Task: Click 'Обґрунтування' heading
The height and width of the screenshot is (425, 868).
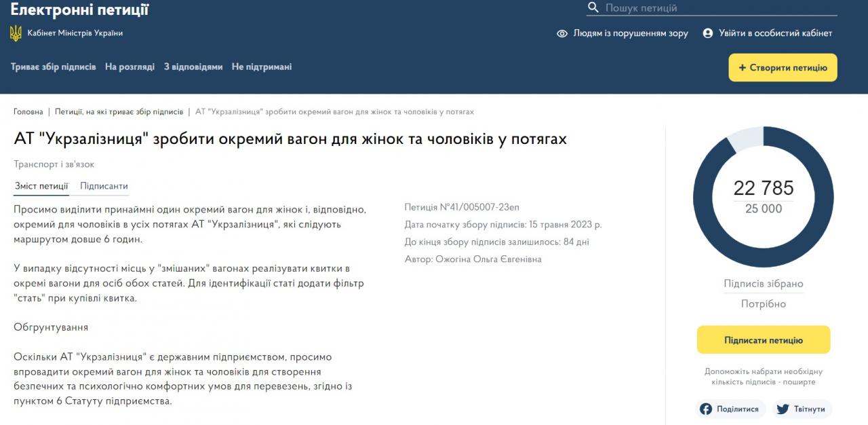Action: (51, 327)
